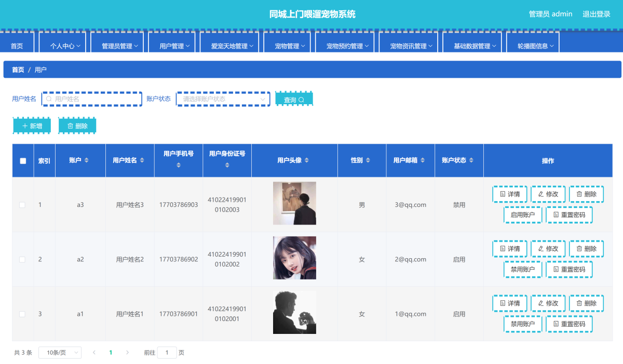Reset password for user a3
623x364 pixels.
568,215
